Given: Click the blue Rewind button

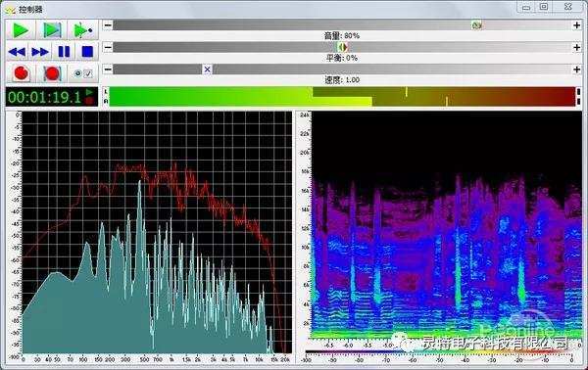Looking at the screenshot, I should (17, 52).
